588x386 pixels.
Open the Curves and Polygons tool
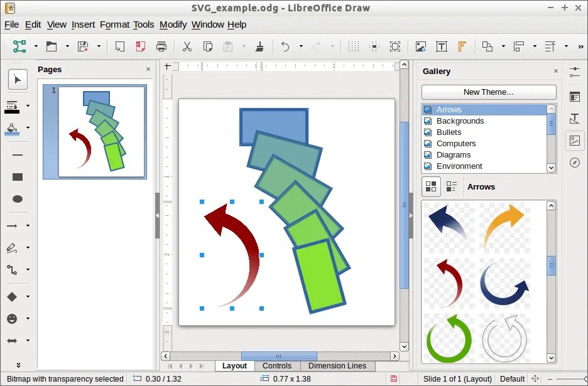pyautogui.click(x=13, y=248)
